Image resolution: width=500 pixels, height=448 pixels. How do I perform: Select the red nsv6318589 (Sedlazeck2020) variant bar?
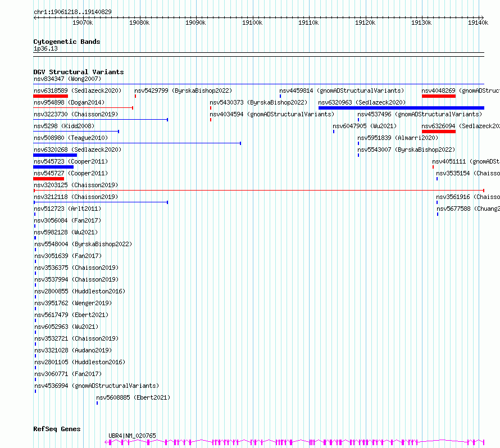coord(51,96)
